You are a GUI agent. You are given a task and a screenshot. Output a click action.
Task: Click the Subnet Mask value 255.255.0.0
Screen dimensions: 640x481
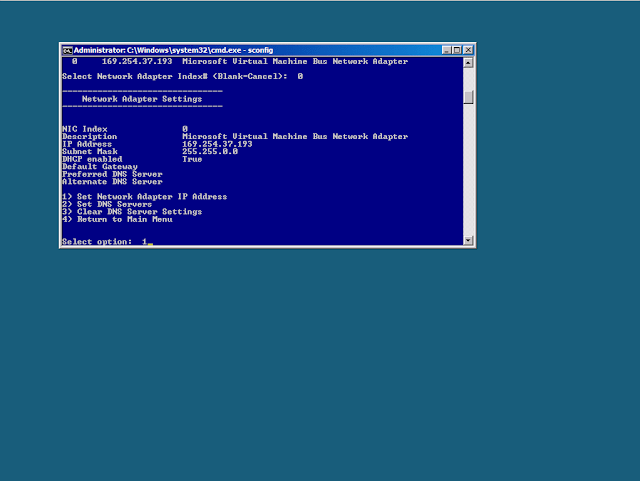[209, 151]
